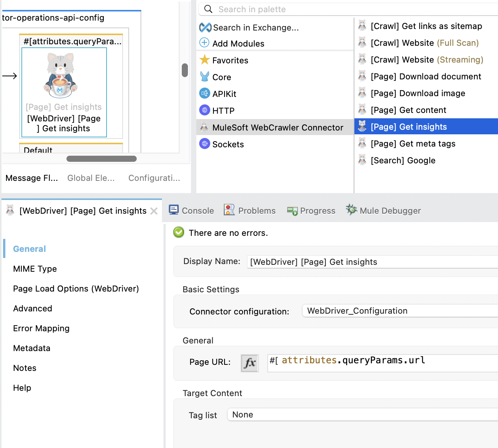498x448 pixels.
Task: Select the MuleSoft WebCrawler Connector icon
Action: [204, 127]
